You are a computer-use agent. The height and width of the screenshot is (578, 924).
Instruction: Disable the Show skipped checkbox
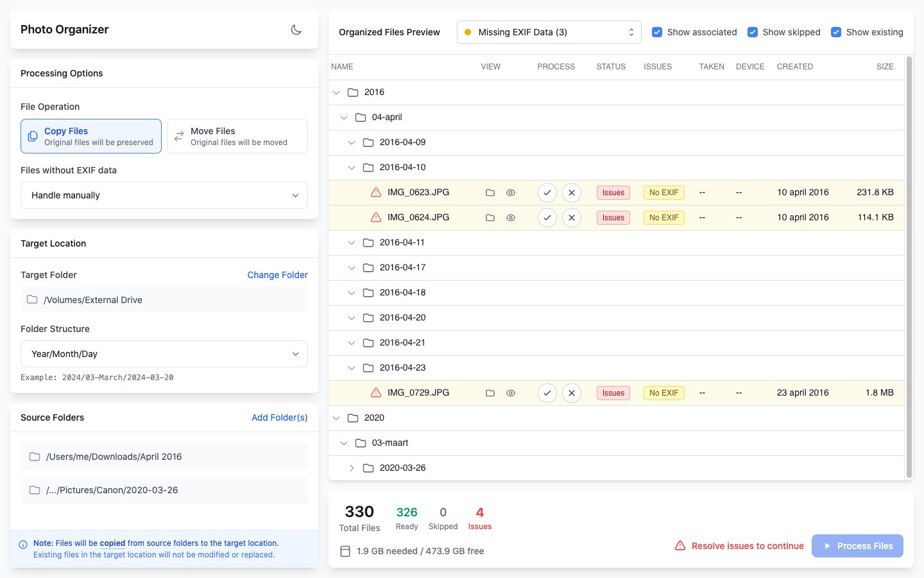click(753, 32)
